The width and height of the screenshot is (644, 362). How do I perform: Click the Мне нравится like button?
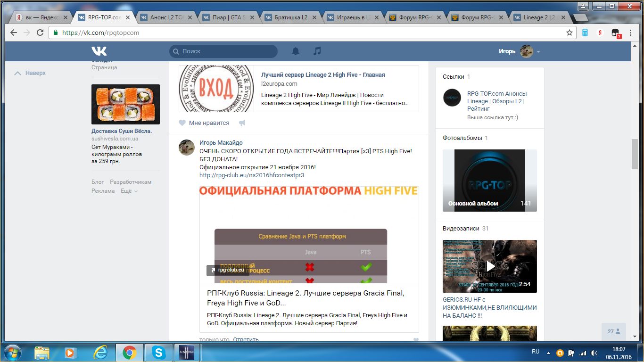click(204, 123)
